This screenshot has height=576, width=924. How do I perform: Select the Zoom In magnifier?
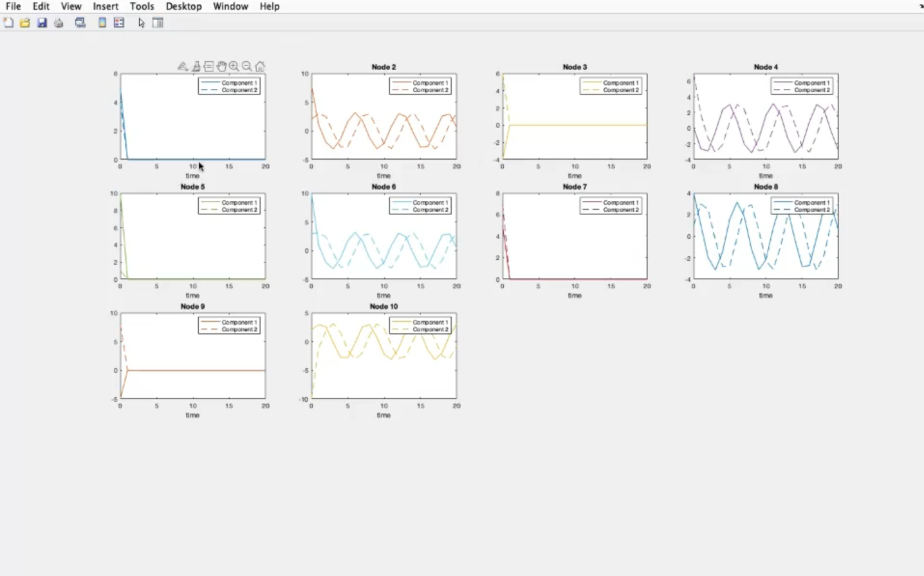[x=234, y=66]
